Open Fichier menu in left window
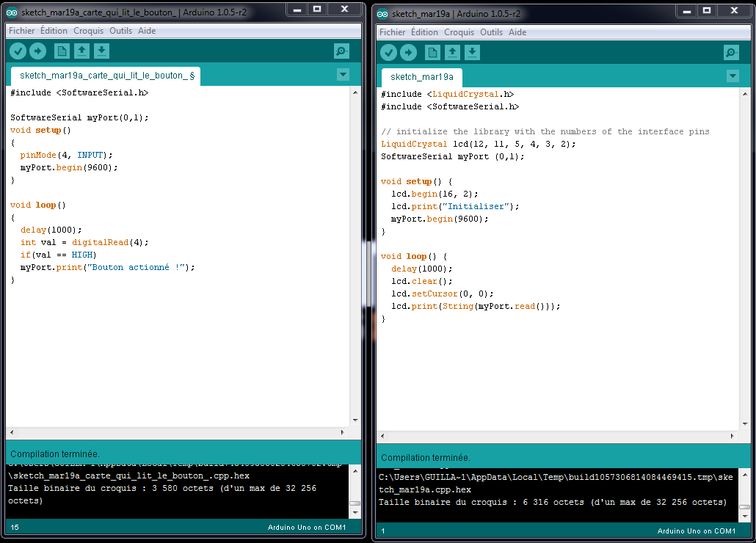Image resolution: width=756 pixels, height=543 pixels. pyautogui.click(x=22, y=31)
